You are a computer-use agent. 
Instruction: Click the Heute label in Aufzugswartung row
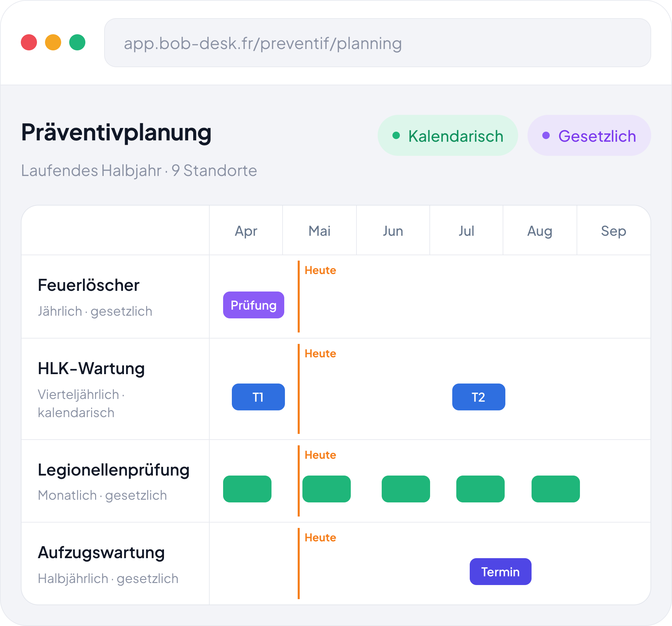point(320,537)
